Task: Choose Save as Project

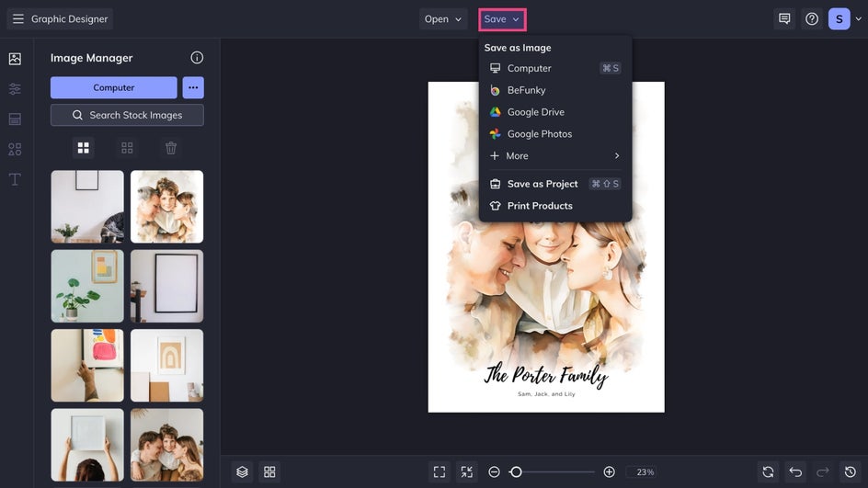Action: pyautogui.click(x=555, y=184)
